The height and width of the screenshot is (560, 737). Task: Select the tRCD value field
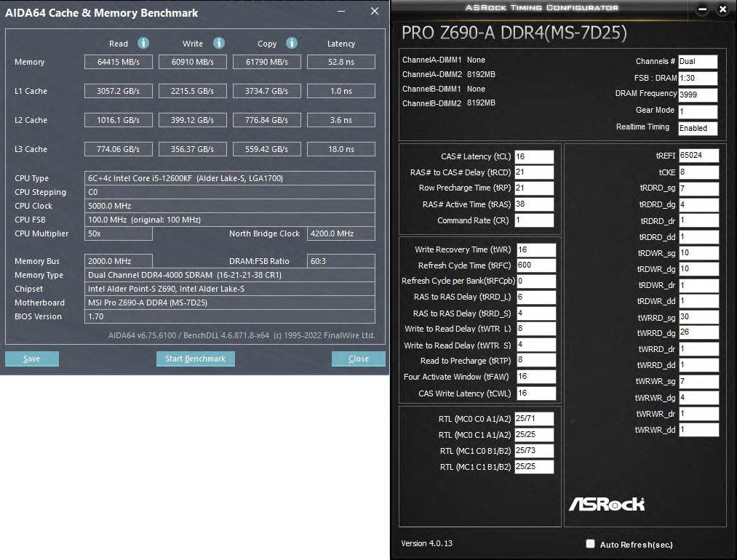[535, 172]
